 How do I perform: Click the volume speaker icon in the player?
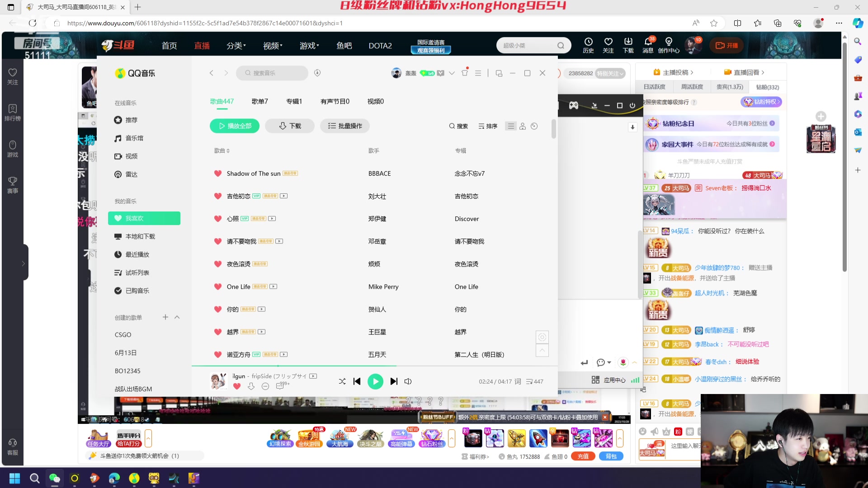pos(408,381)
